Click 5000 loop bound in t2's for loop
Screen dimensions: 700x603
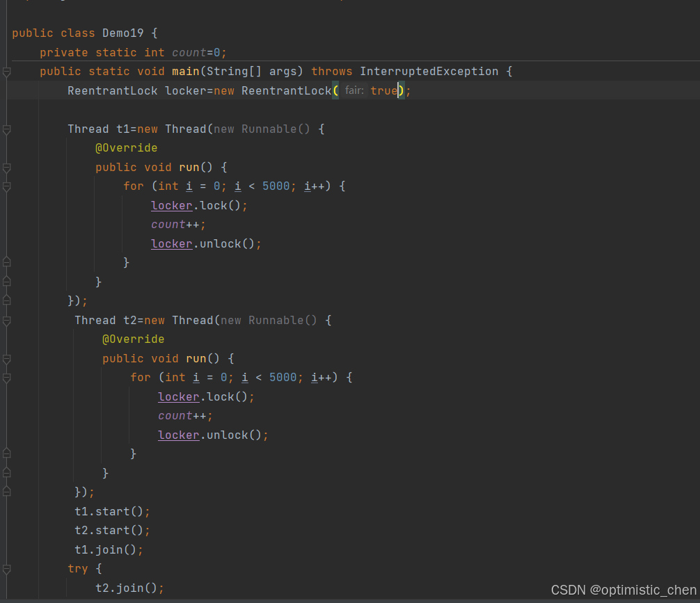283,378
